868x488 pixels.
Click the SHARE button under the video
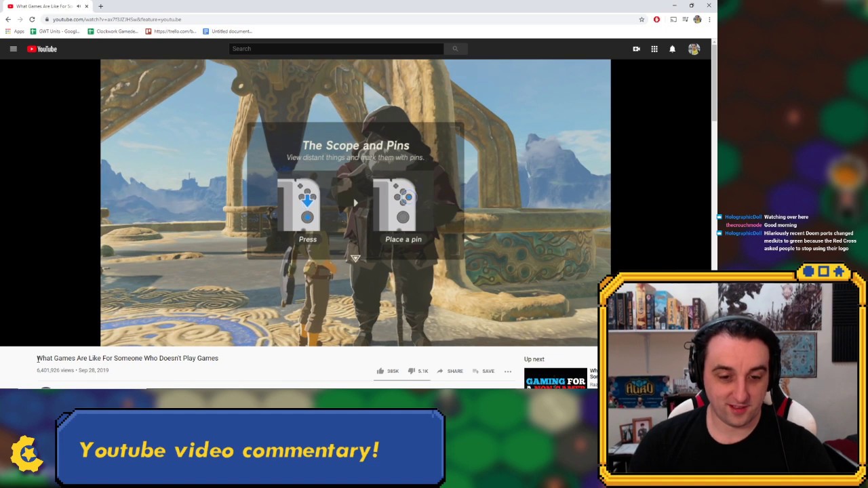[450, 371]
